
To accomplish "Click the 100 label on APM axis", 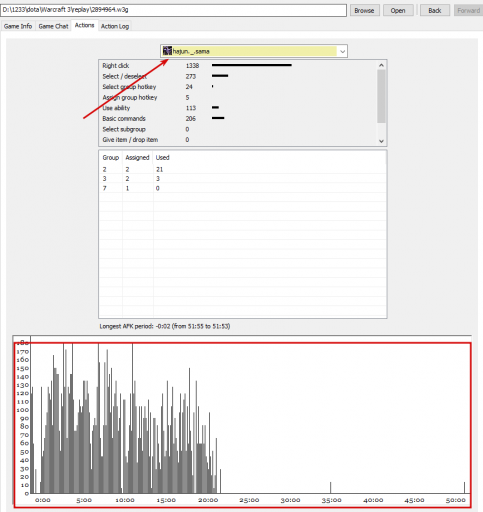I will click(23, 410).
